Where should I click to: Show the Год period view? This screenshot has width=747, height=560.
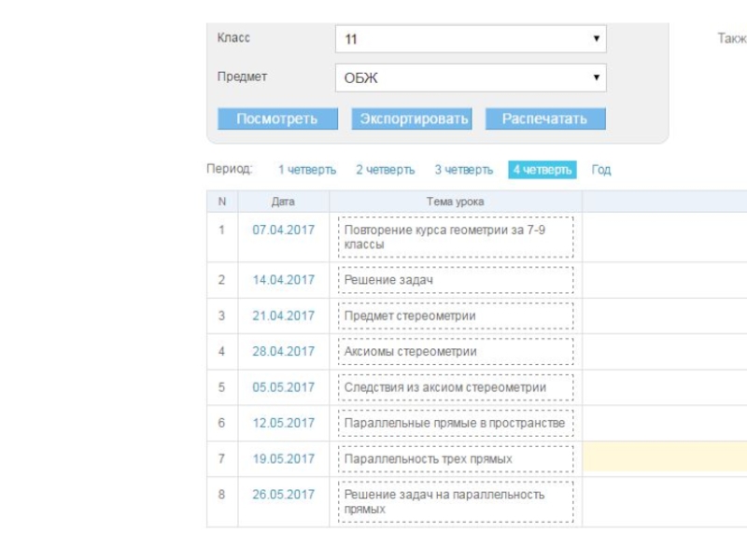(601, 170)
